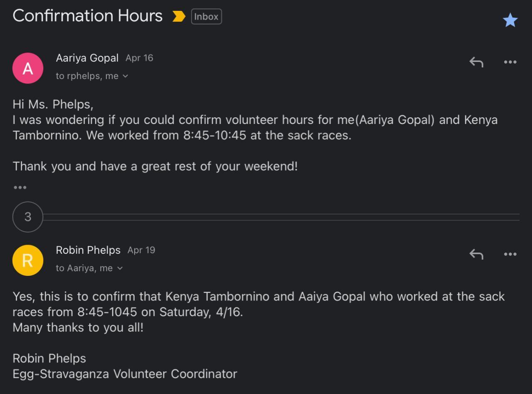Reply to Aariya Gopal's message
Screen dimensions: 532x394
pyautogui.click(x=476, y=62)
